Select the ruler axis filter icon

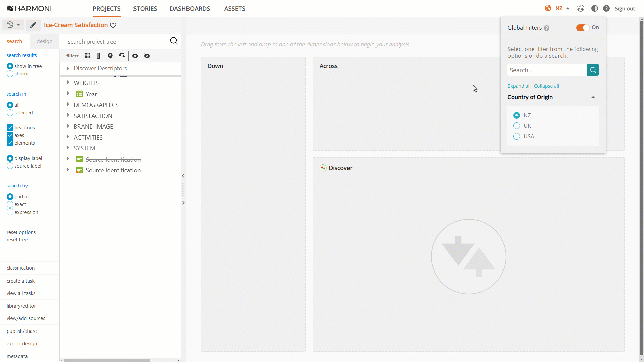98,56
